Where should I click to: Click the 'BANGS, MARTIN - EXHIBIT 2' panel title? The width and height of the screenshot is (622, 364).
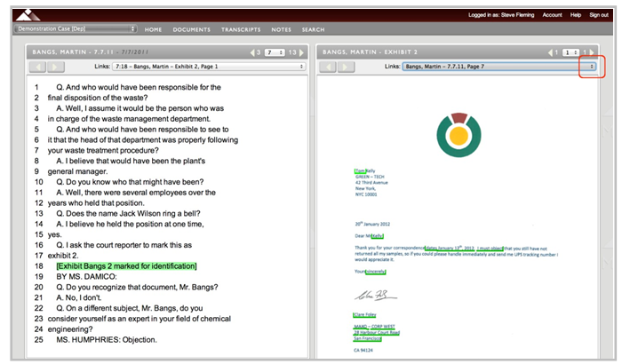(370, 52)
